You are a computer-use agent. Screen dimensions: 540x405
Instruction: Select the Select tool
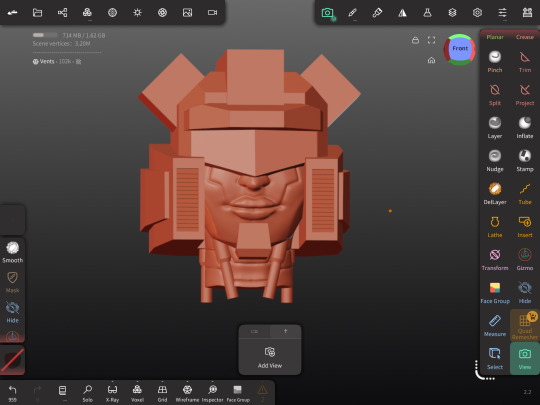495,359
